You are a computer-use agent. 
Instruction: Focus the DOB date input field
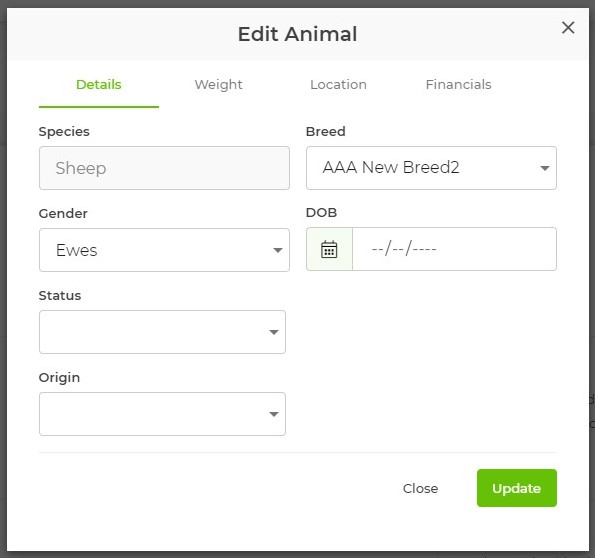pos(454,249)
